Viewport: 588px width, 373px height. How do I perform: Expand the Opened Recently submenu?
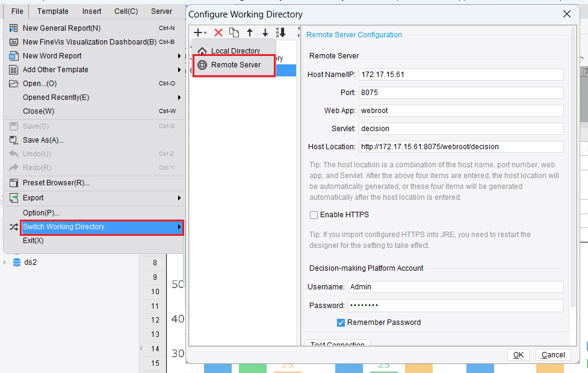point(179,97)
